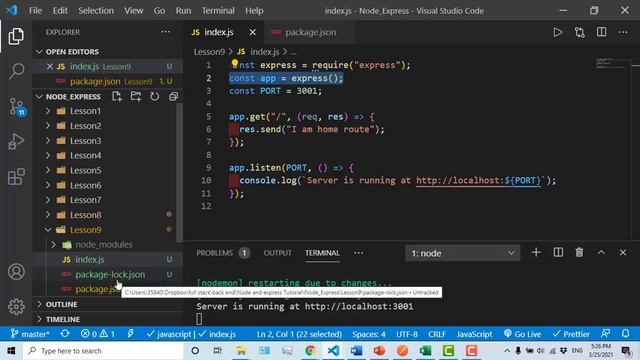Open the Manage settings gear
This screenshot has height=360, width=640.
pos(16,307)
